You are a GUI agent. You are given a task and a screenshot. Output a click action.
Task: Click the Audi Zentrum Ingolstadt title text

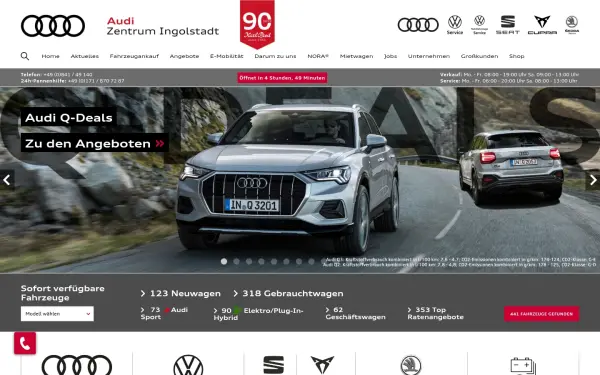[163, 26]
